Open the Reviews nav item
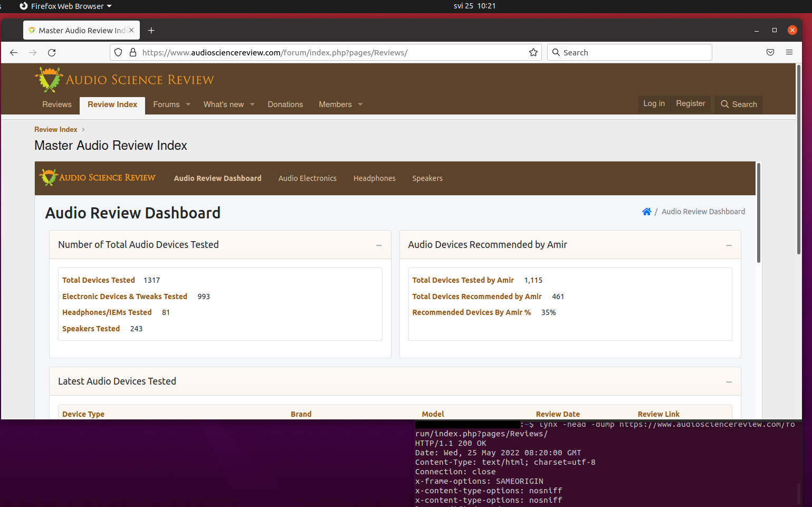The height and width of the screenshot is (507, 812). tap(57, 104)
